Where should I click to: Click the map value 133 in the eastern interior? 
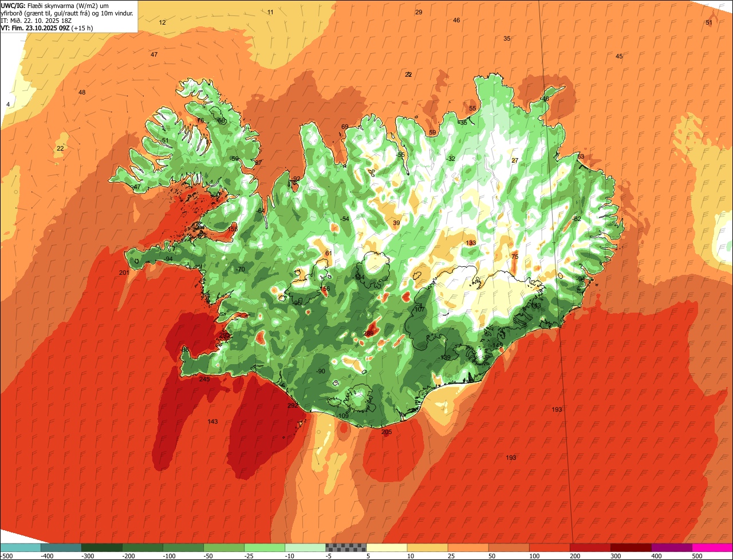click(471, 243)
